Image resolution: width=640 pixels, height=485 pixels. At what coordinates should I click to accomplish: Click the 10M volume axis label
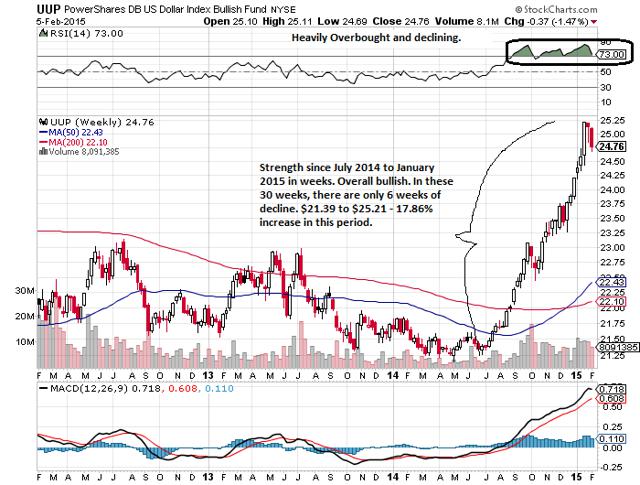(24, 342)
